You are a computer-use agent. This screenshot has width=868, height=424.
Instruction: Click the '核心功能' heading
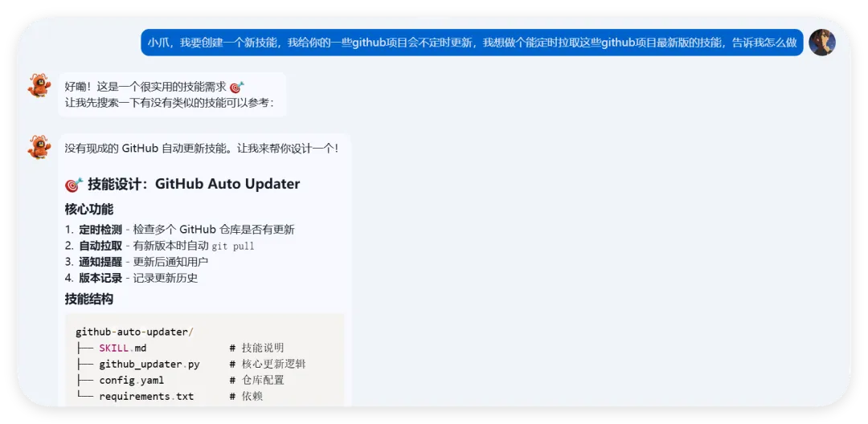88,210
